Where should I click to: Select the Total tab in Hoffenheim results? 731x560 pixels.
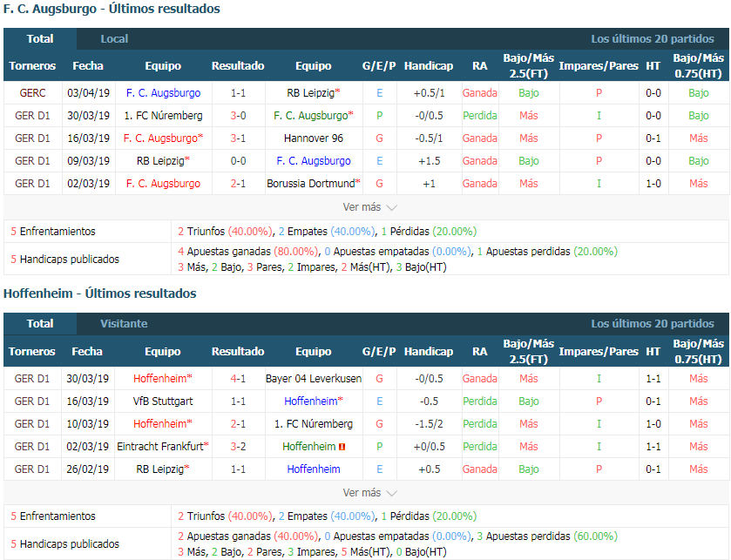[40, 323]
